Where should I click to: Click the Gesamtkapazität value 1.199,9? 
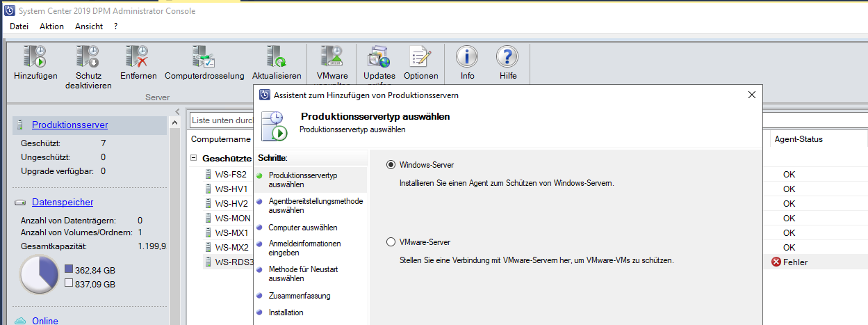point(152,246)
